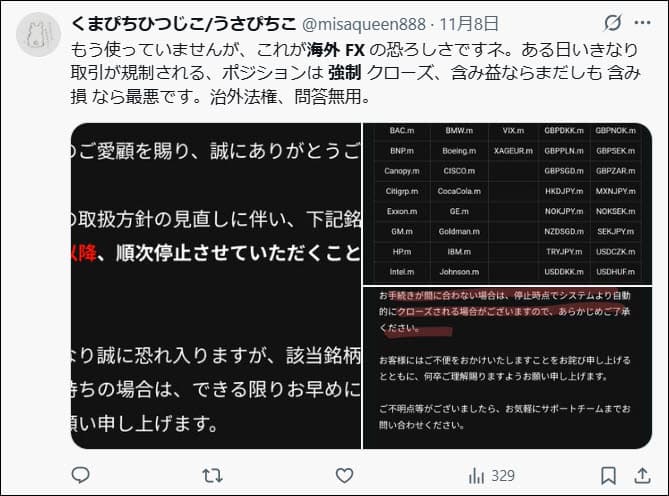Open the three-dot more options menu

tap(643, 23)
